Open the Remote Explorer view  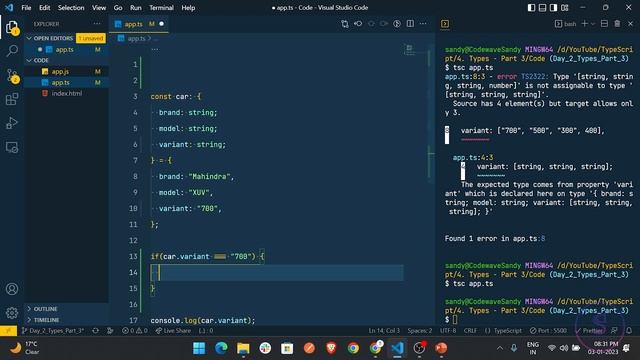(x=12, y=147)
